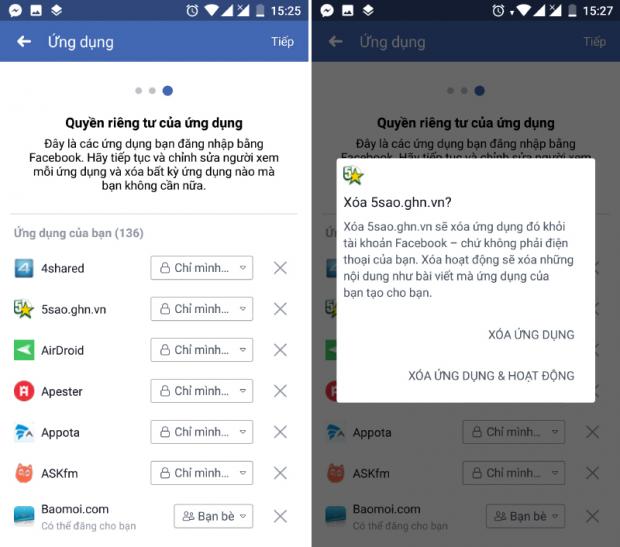Tap Tiếp in the left header

pos(282,42)
